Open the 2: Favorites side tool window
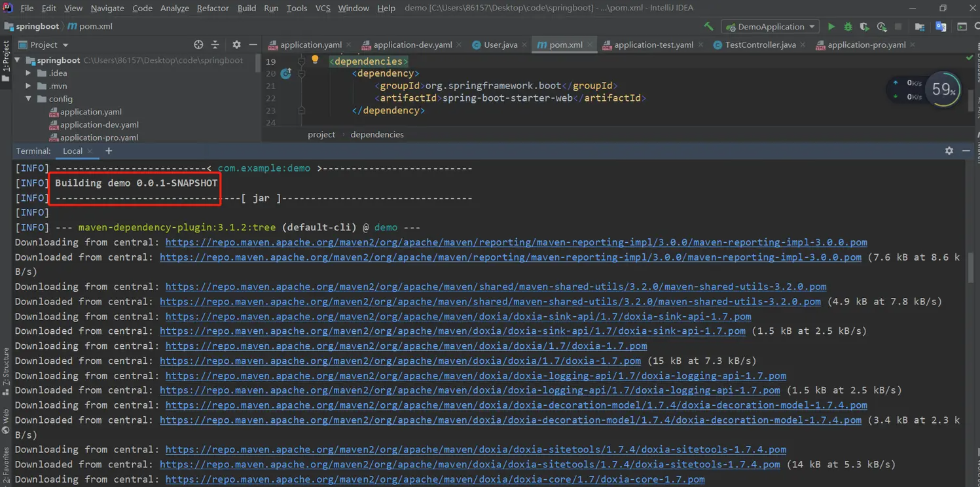The height and width of the screenshot is (487, 980). [x=6, y=465]
